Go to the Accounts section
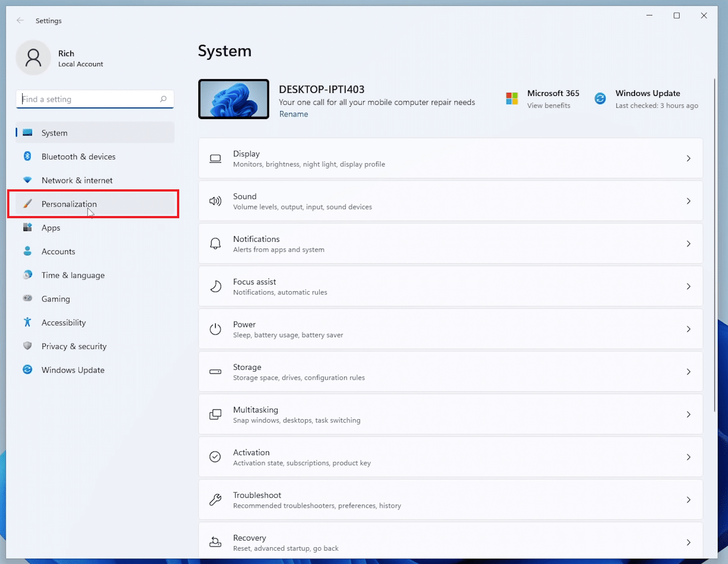The width and height of the screenshot is (728, 564). [58, 252]
